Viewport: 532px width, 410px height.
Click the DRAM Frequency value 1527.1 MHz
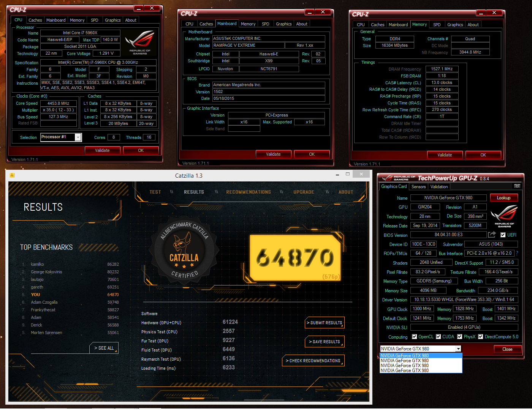click(x=442, y=69)
